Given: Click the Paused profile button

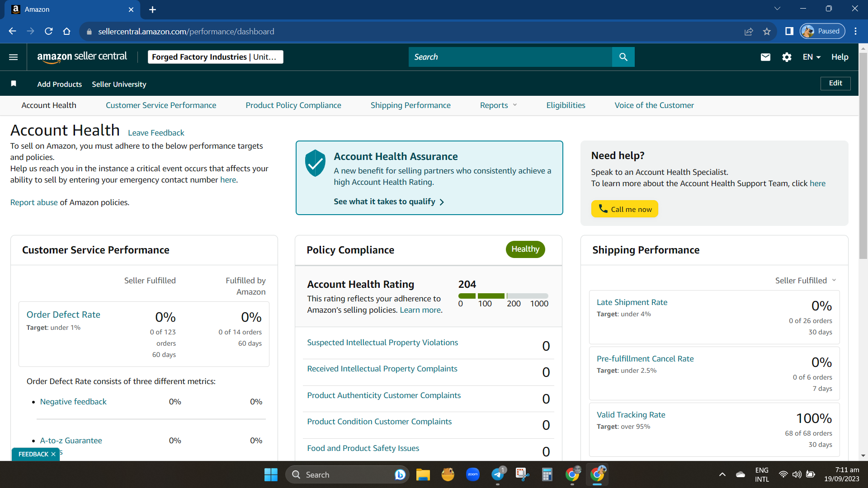Looking at the screenshot, I should (x=822, y=31).
